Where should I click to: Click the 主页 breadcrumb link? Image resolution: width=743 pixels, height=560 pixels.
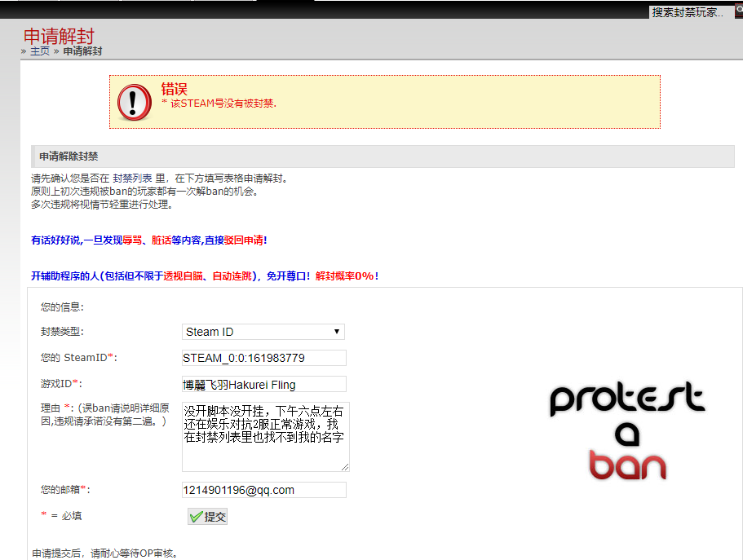pyautogui.click(x=40, y=51)
